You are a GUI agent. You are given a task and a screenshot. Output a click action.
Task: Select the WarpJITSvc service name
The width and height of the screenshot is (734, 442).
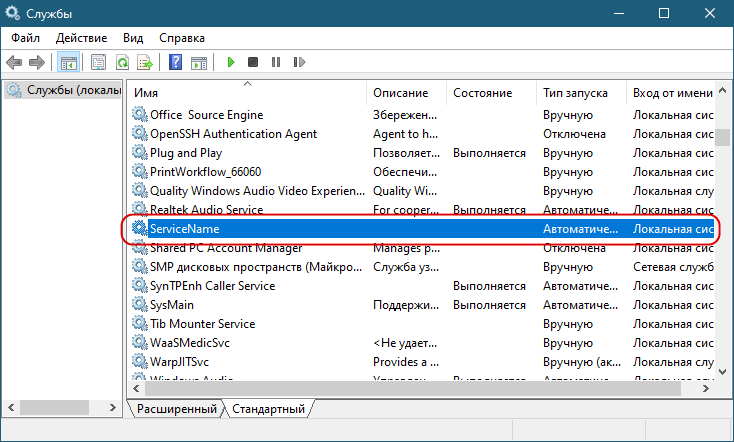click(x=179, y=362)
